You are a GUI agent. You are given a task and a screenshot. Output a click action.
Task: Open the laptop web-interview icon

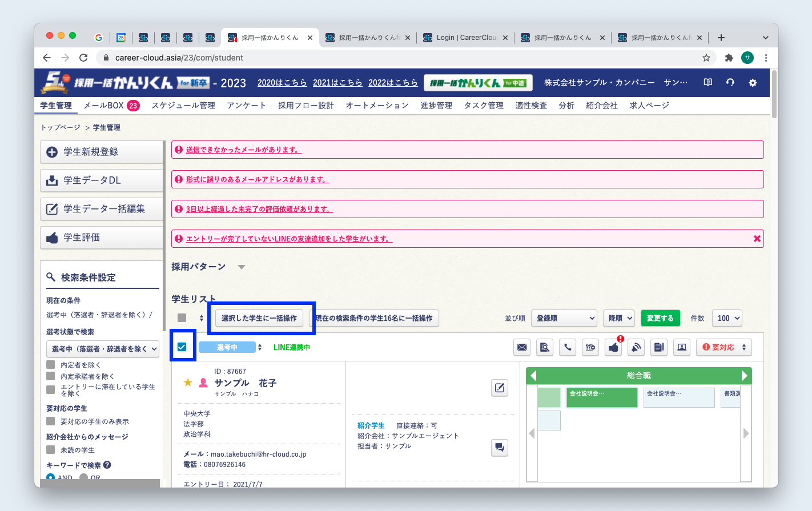pyautogui.click(x=681, y=347)
